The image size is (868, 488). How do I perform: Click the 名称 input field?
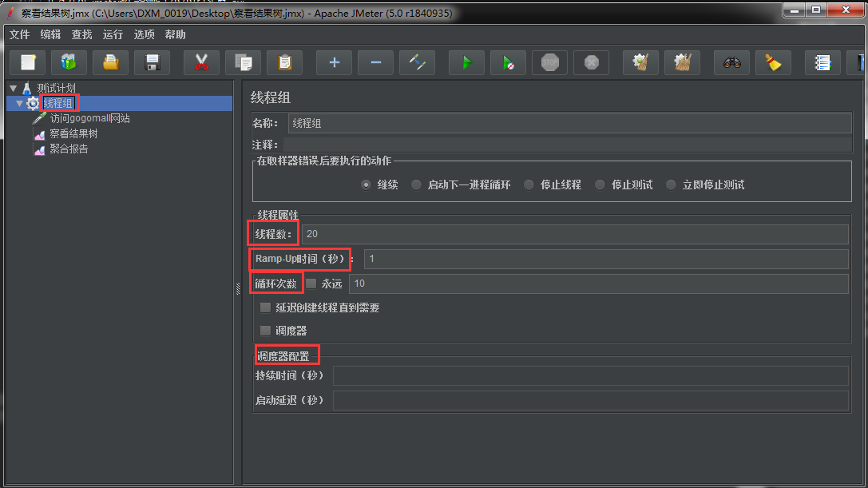(x=569, y=124)
